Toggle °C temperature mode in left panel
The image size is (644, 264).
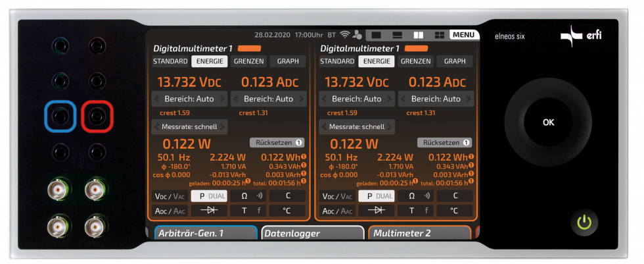[288, 211]
